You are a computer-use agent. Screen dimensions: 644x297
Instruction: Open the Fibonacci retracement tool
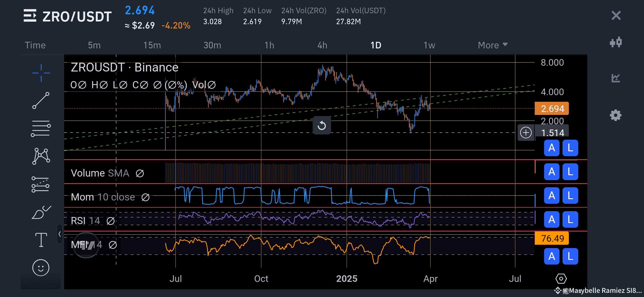[41, 128]
